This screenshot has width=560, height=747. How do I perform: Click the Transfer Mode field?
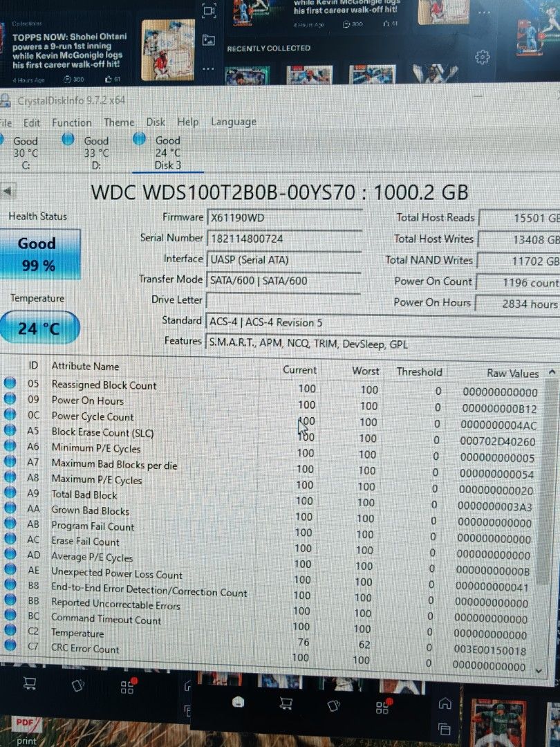point(284,280)
